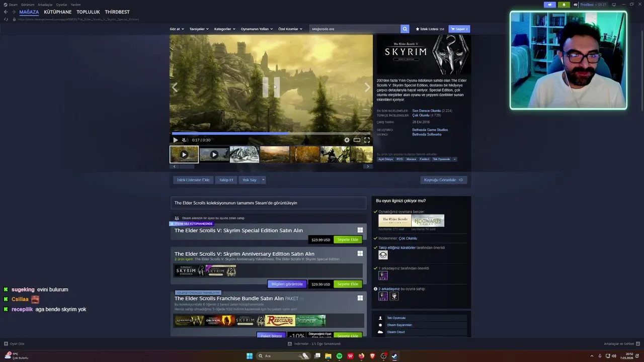Expand the Yok Say dropdown arrow
This screenshot has width=644, height=362.
[263, 180]
